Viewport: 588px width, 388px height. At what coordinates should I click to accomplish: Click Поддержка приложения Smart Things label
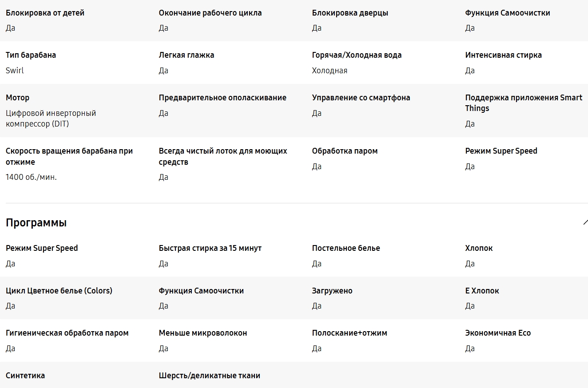[x=524, y=103]
